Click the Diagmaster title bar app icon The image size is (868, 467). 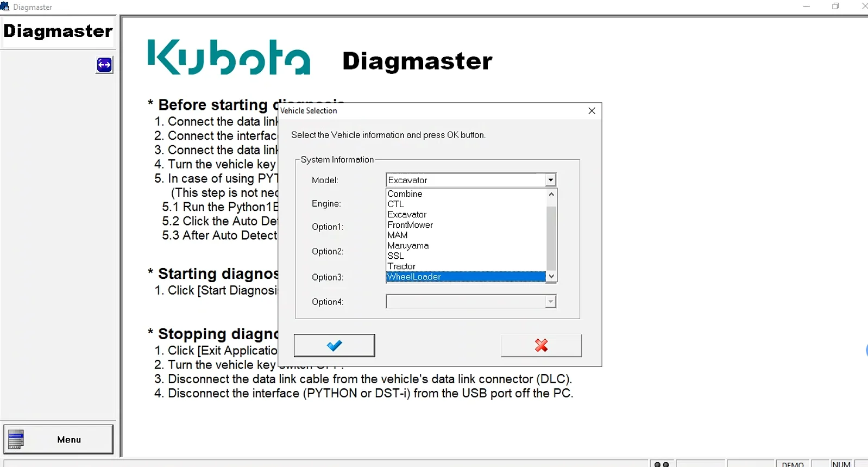[5, 7]
